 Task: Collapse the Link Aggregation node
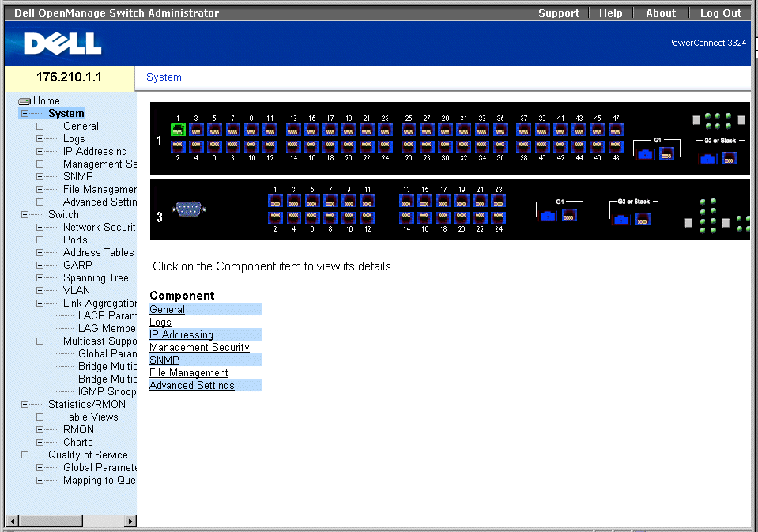click(x=40, y=304)
